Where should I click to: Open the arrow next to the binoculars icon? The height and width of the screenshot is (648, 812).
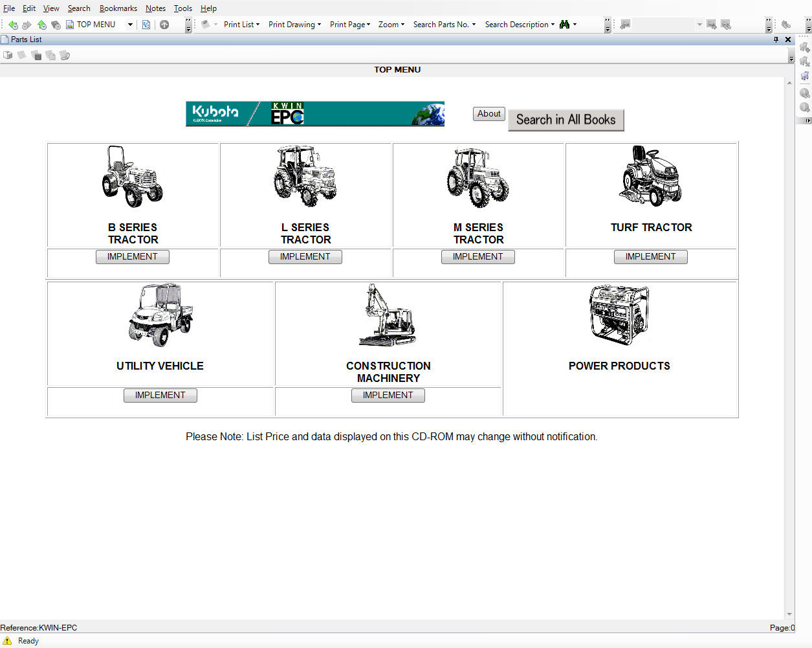pyautogui.click(x=575, y=25)
